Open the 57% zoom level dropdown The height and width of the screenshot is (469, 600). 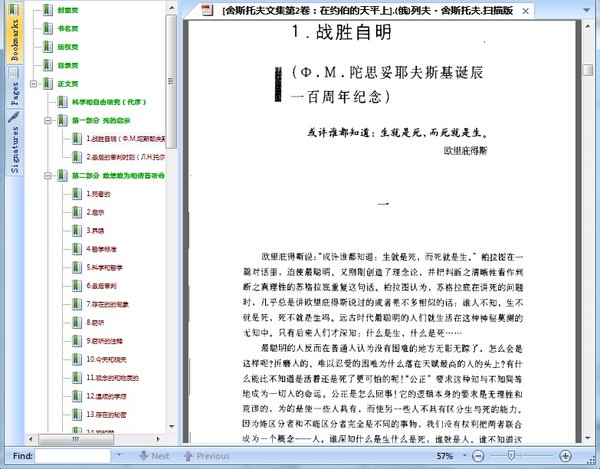pyautogui.click(x=465, y=455)
